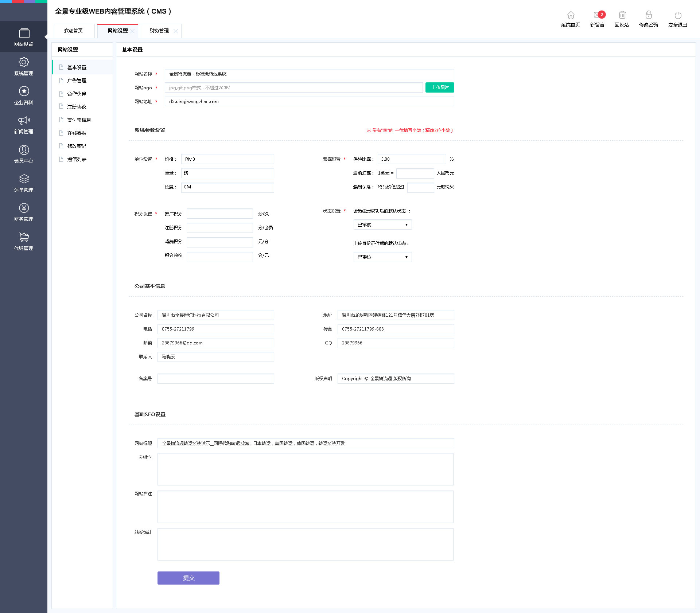
Task: Go to 会员中心 user icon
Action: (x=24, y=150)
